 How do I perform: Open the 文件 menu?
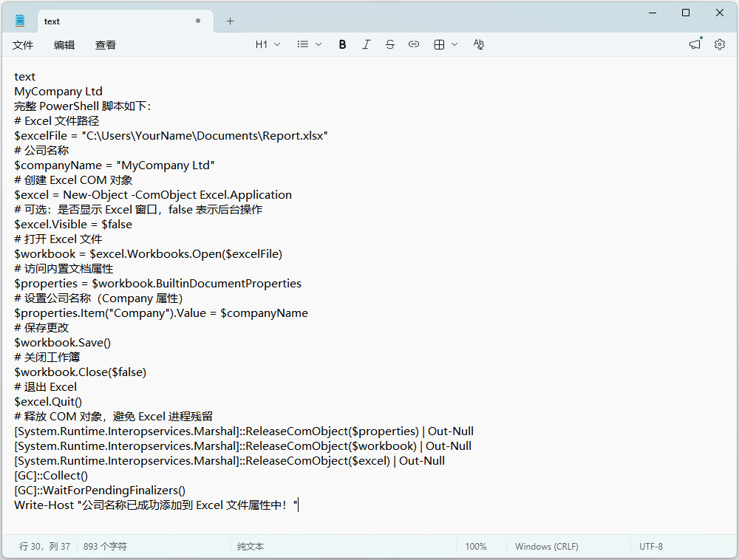pos(23,45)
